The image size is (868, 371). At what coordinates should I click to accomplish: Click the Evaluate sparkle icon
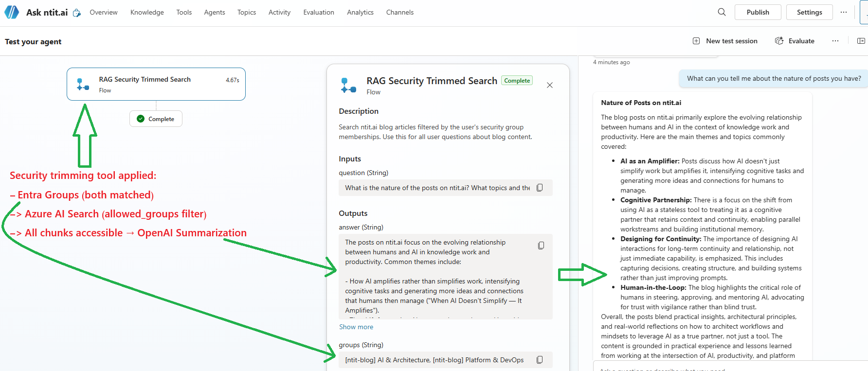pyautogui.click(x=779, y=41)
